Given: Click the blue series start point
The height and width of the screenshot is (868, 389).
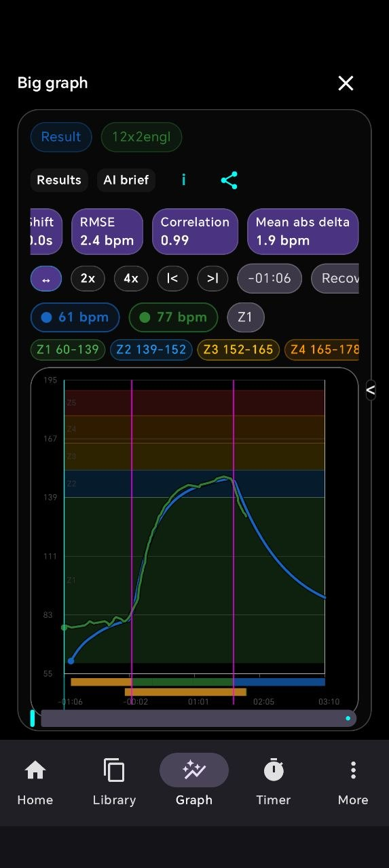Looking at the screenshot, I should pyautogui.click(x=71, y=660).
